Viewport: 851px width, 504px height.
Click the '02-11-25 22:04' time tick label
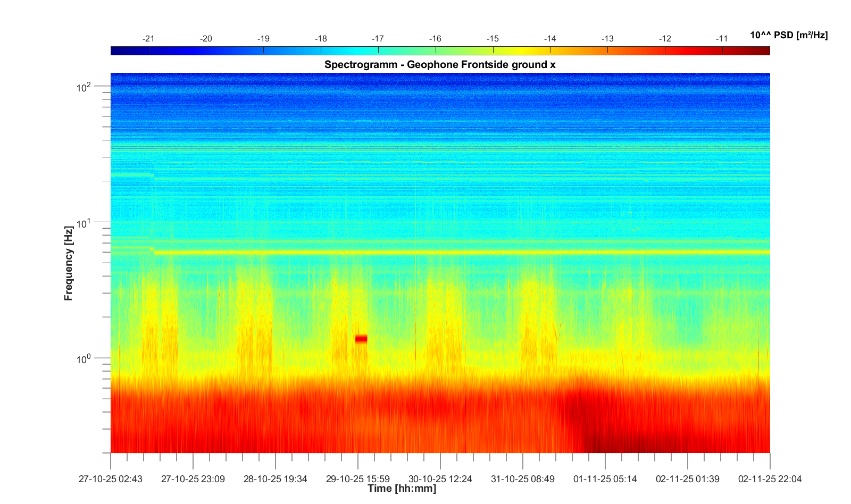(770, 479)
